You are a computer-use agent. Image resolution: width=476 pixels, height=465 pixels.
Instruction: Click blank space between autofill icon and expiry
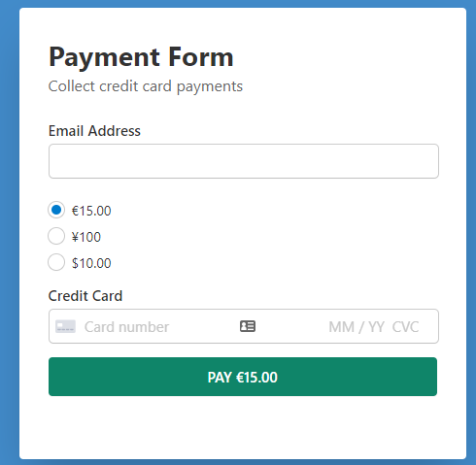[x=291, y=326]
